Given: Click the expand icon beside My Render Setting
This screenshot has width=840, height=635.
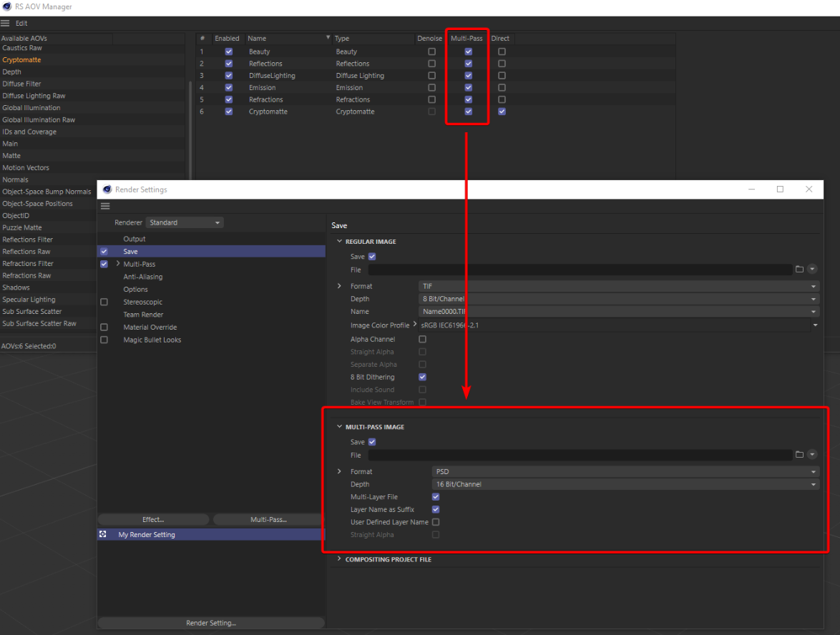Looking at the screenshot, I should pos(102,534).
